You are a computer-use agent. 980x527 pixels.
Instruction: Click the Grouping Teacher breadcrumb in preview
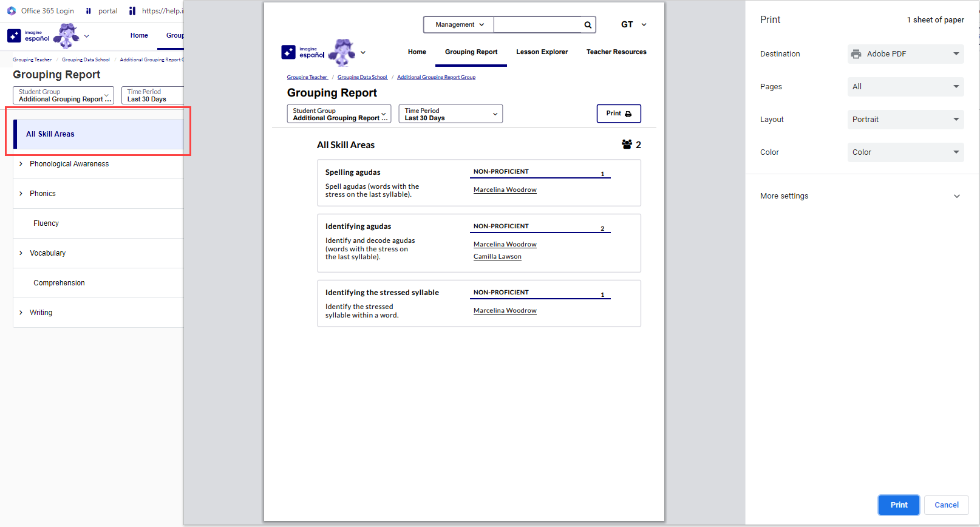[307, 78]
